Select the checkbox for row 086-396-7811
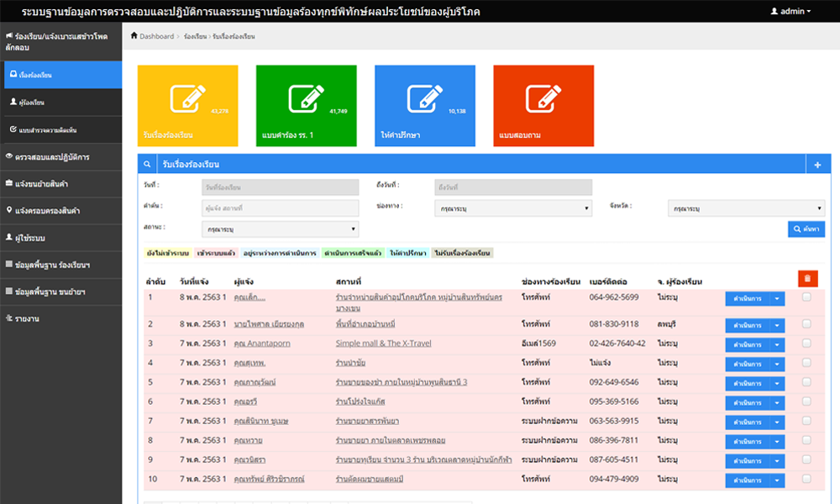Viewport: 840px width, 504px height. pyautogui.click(x=806, y=440)
